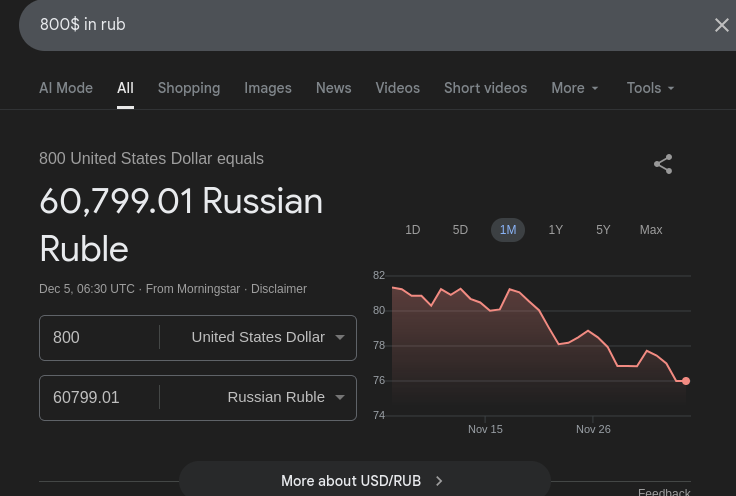Select the 5D chart range

click(x=460, y=230)
